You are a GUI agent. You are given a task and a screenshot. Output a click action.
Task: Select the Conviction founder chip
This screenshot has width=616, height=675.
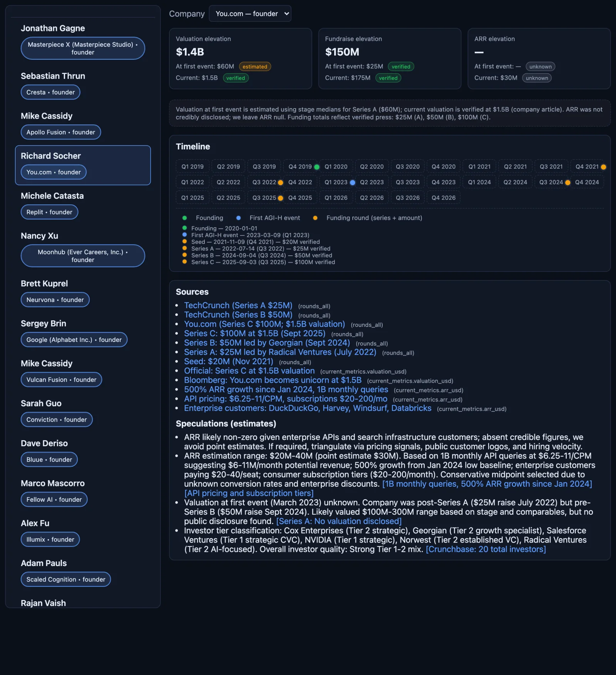(x=57, y=419)
